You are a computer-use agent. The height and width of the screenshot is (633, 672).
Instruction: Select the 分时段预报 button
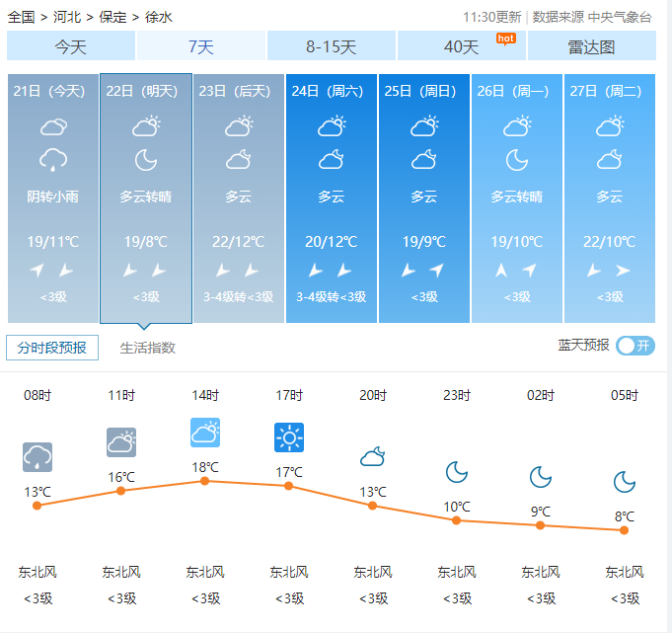tap(52, 348)
